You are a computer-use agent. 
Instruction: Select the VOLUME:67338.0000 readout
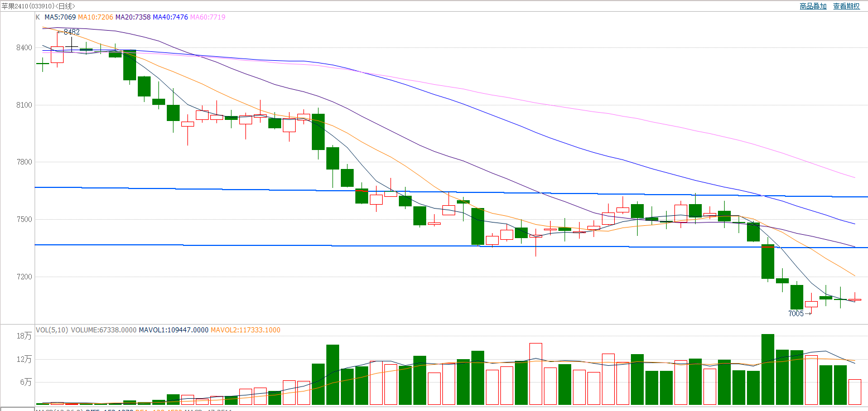click(103, 330)
